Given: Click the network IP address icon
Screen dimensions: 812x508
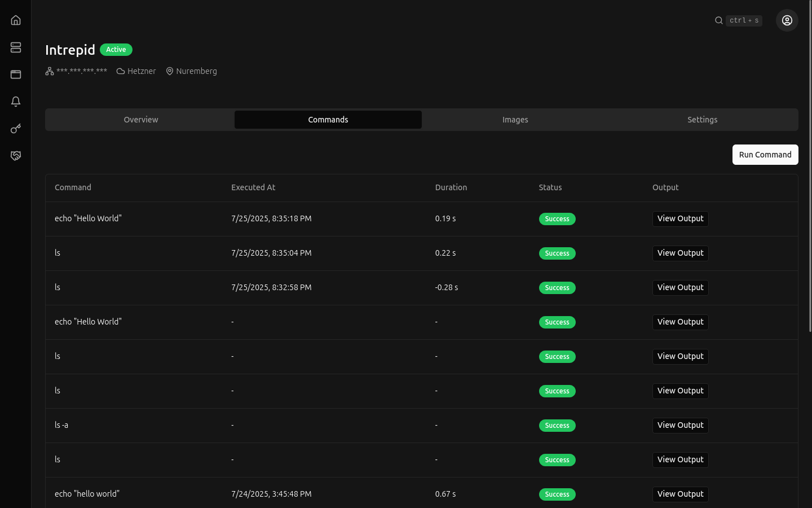Looking at the screenshot, I should (x=50, y=71).
